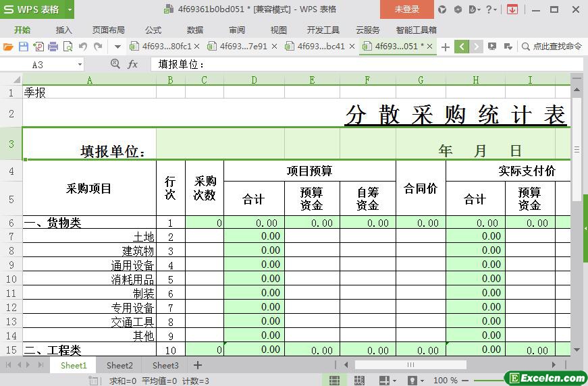The width and height of the screenshot is (588, 386).
Task: Open the Name Box dropdown for A3
Action: click(80, 64)
